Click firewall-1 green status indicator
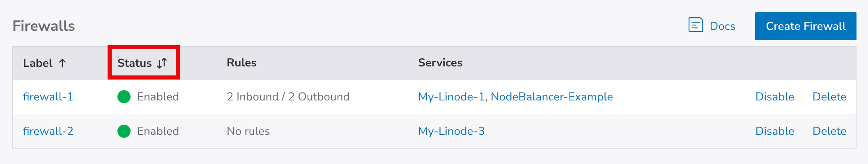The image size is (868, 164). click(124, 97)
